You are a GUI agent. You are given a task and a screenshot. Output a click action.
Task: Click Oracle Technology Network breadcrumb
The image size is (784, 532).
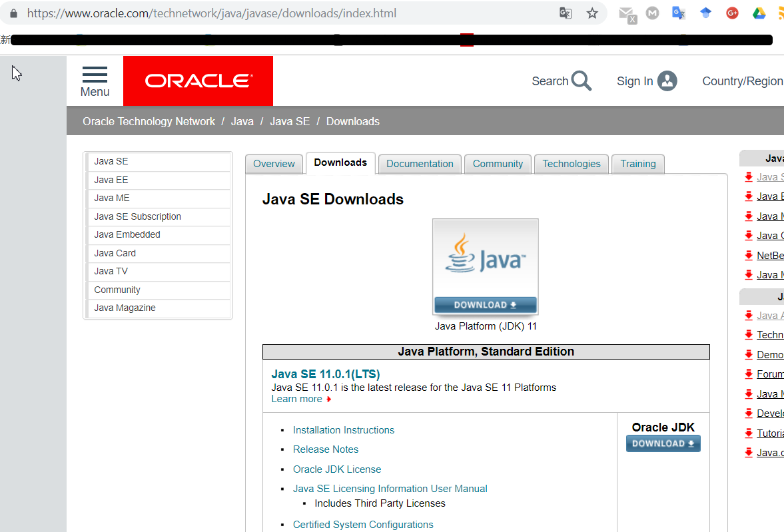click(x=149, y=121)
